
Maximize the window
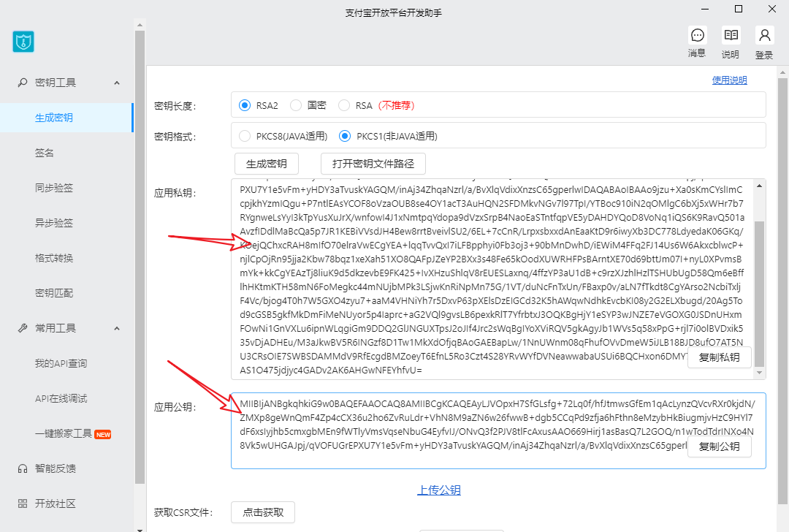pyautogui.click(x=739, y=9)
